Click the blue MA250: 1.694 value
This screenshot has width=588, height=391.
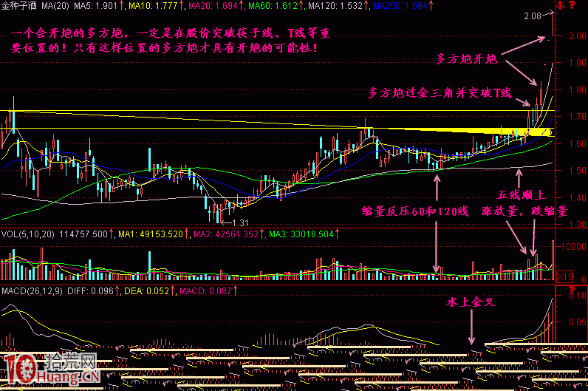click(x=400, y=6)
